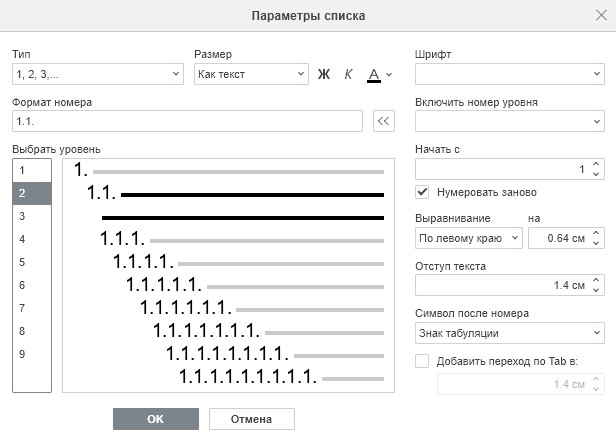Select level 2 in the list

32,193
